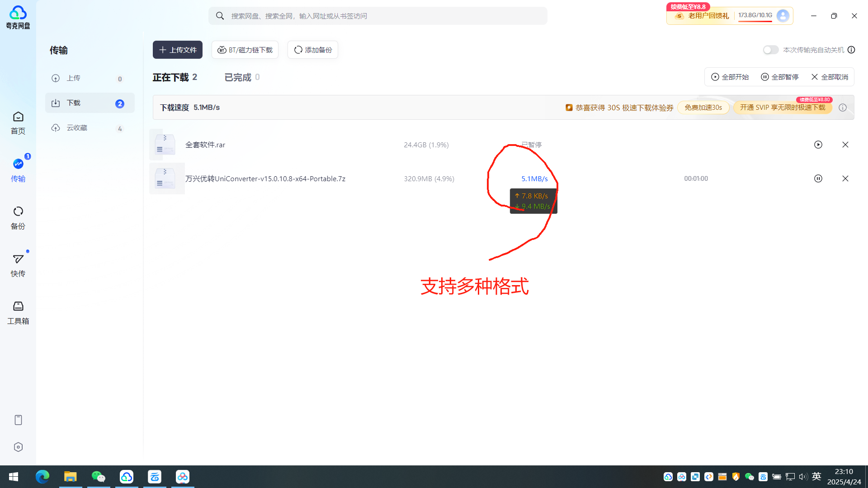Switch to 正在下载 tab
Image resolution: width=868 pixels, height=488 pixels.
(x=175, y=77)
